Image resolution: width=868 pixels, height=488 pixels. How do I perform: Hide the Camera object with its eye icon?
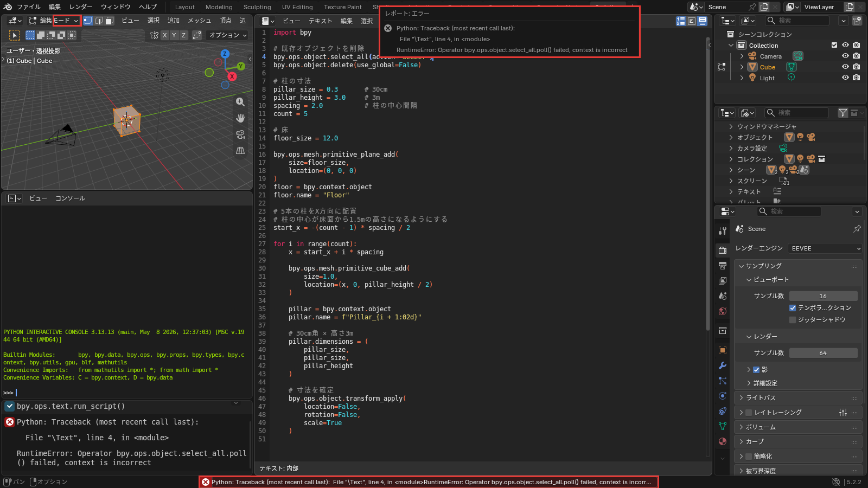point(845,56)
